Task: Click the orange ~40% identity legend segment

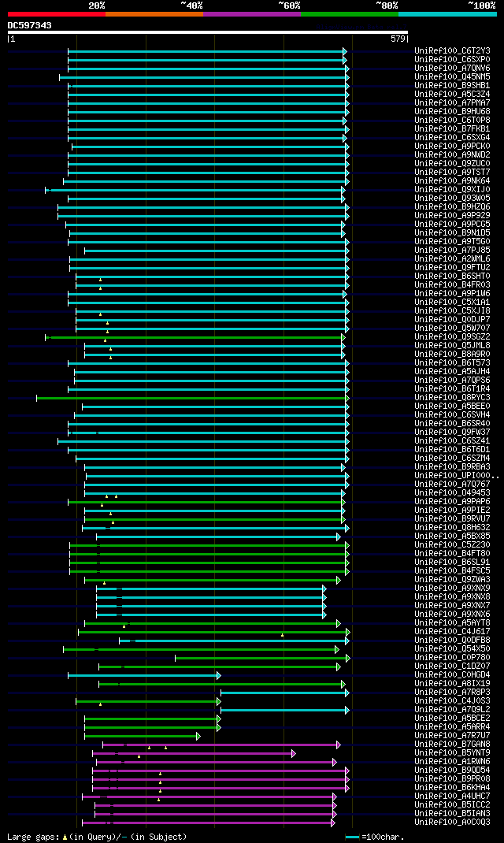Action: pyautogui.click(x=154, y=13)
